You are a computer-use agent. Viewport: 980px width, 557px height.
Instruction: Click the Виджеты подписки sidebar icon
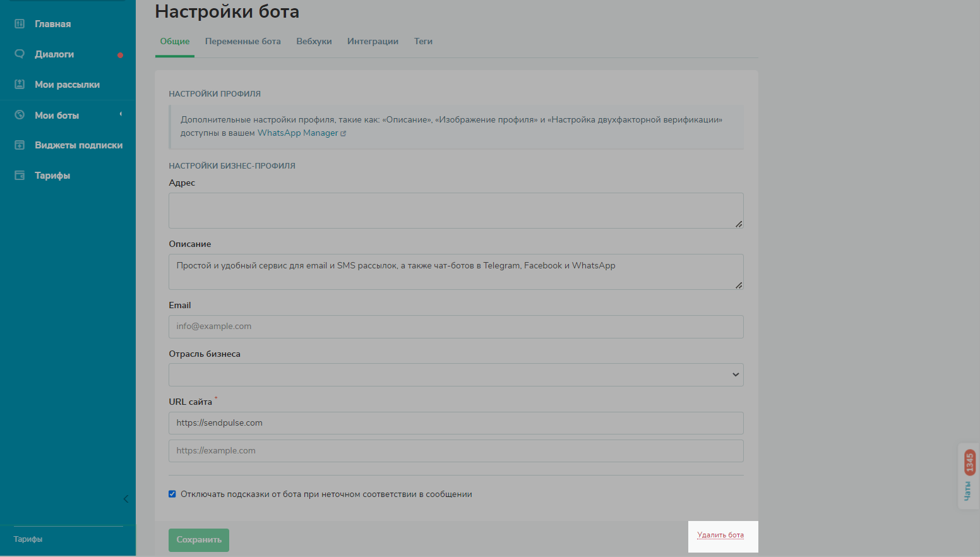20,145
